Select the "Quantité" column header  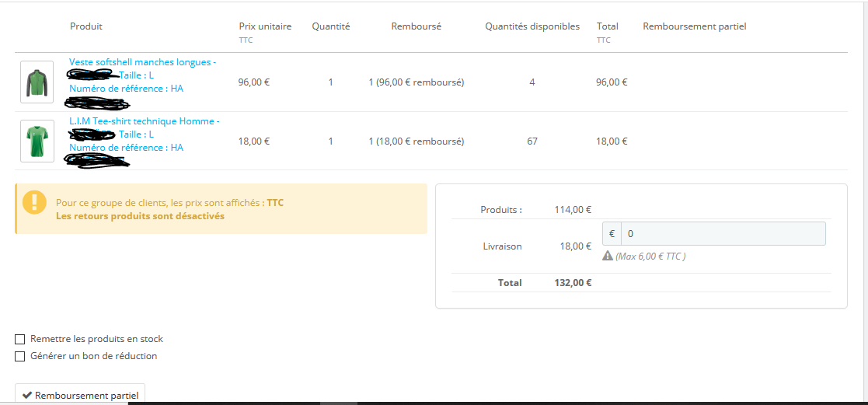[331, 26]
